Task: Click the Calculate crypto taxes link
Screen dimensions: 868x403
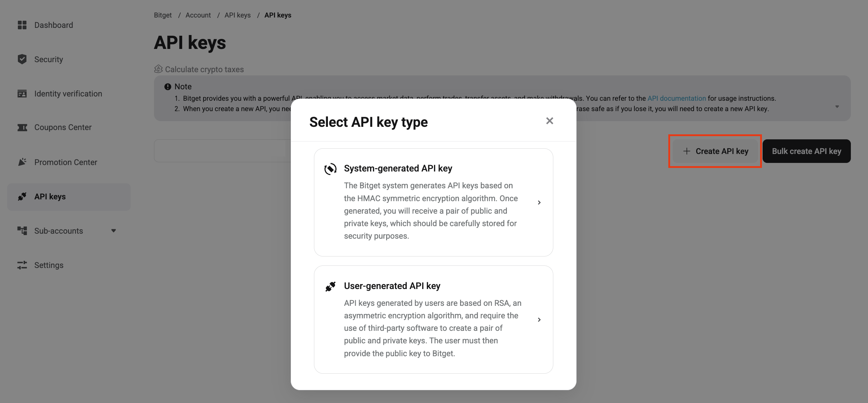Action: coord(204,69)
